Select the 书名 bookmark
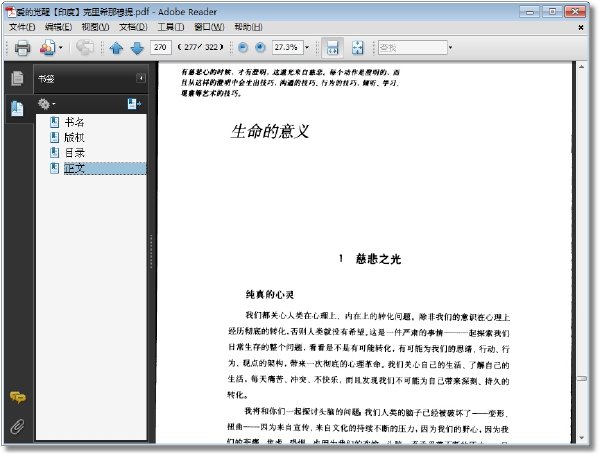 pyautogui.click(x=74, y=122)
